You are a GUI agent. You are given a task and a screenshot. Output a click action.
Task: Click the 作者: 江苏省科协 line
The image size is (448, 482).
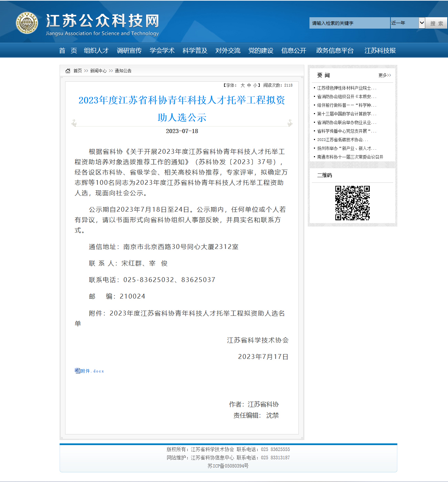click(x=254, y=404)
